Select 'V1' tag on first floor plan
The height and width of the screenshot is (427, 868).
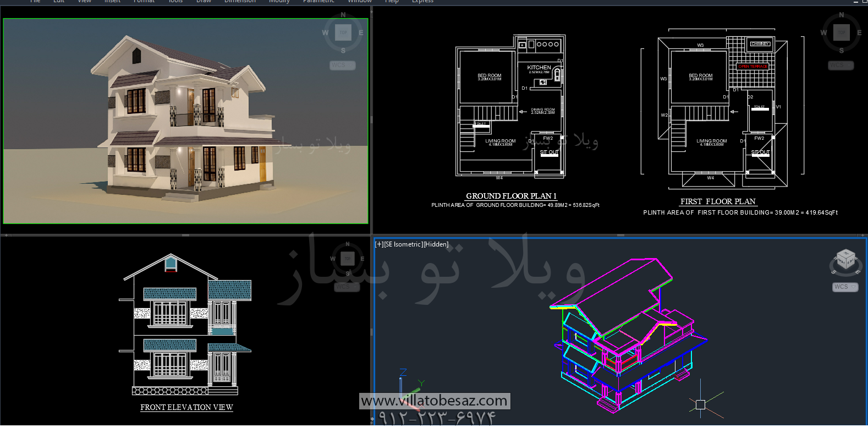[x=778, y=107]
